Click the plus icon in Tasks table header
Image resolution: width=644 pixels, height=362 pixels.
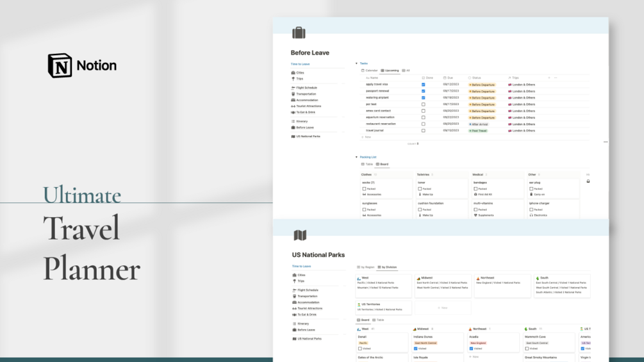(x=549, y=78)
